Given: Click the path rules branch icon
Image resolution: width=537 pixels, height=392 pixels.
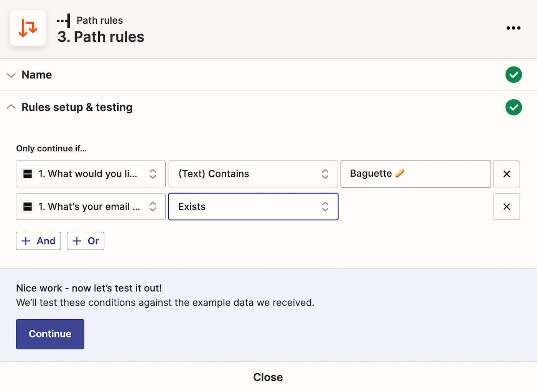Looking at the screenshot, I should click(64, 21).
